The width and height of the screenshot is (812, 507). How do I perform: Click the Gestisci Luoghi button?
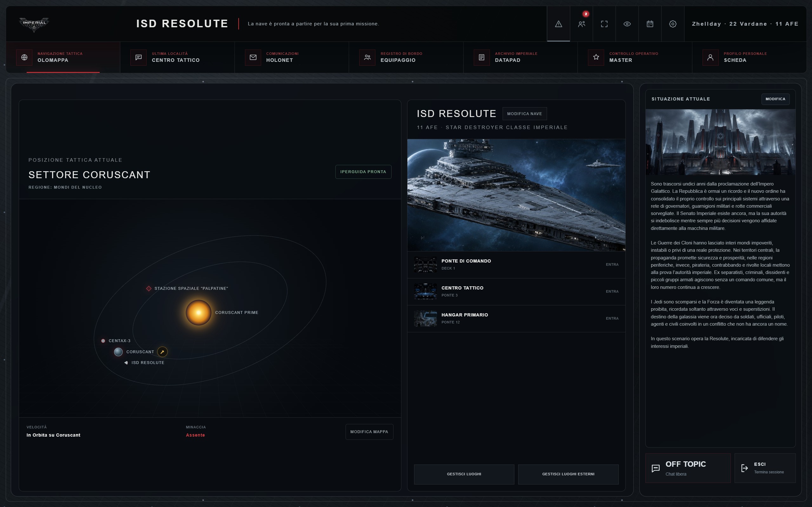pos(464,474)
